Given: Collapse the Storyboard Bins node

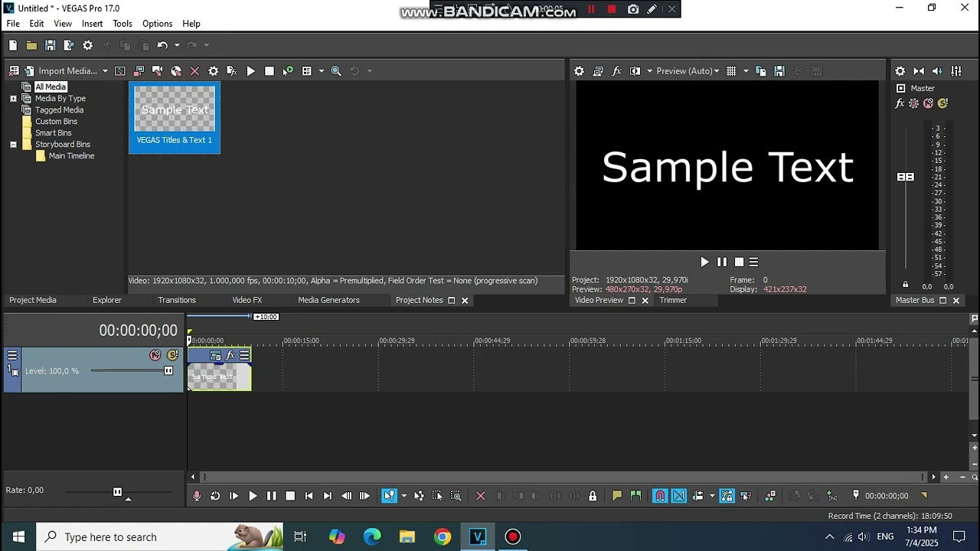Looking at the screenshot, I should point(13,145).
